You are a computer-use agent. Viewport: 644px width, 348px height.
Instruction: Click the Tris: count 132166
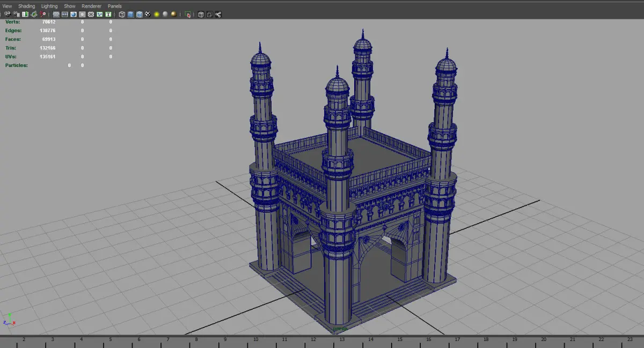48,48
